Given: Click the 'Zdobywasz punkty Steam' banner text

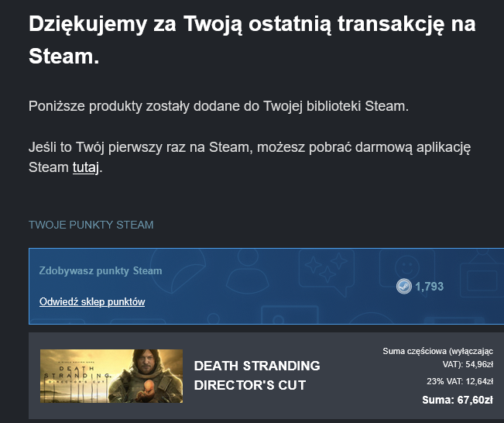Looking at the screenshot, I should (x=101, y=271).
